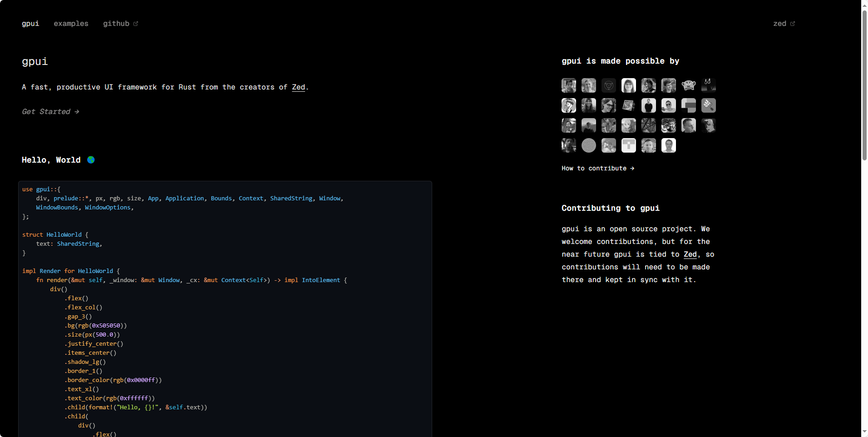Viewport: 868px width, 437px height.
Task: Click '.text_color(rgb(0xffffff))' code line
Action: pyautogui.click(x=110, y=398)
